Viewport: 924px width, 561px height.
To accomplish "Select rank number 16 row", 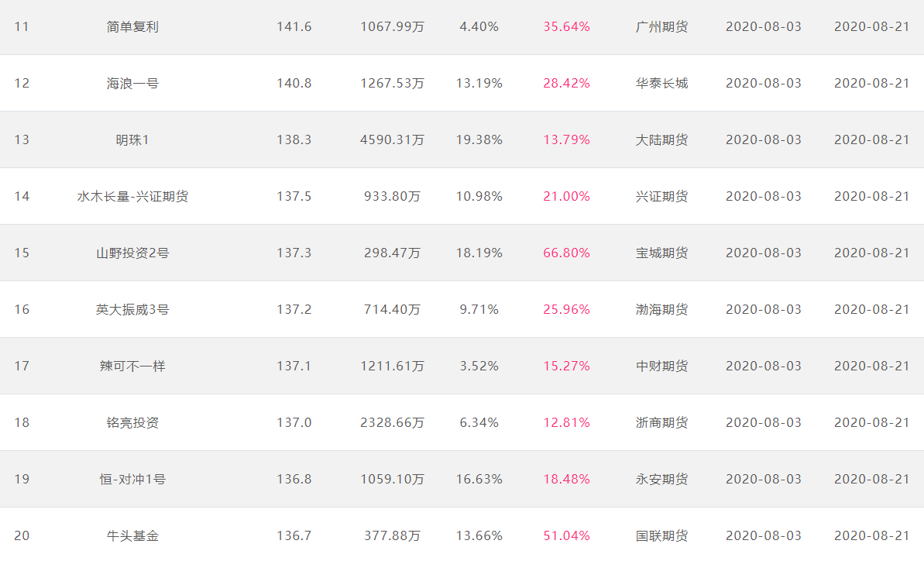I will 462,309.
